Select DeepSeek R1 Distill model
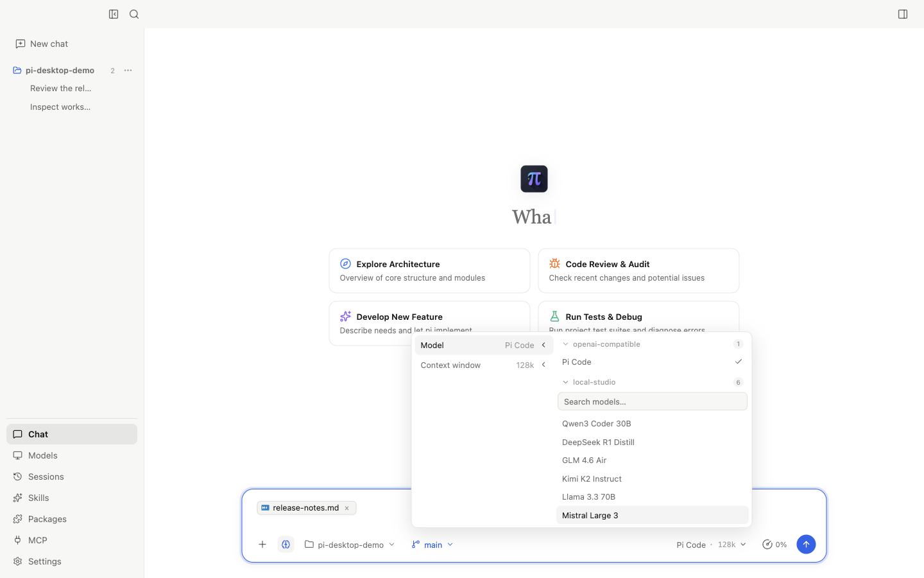Screen dimensions: 924x578 (x=653, y=442)
